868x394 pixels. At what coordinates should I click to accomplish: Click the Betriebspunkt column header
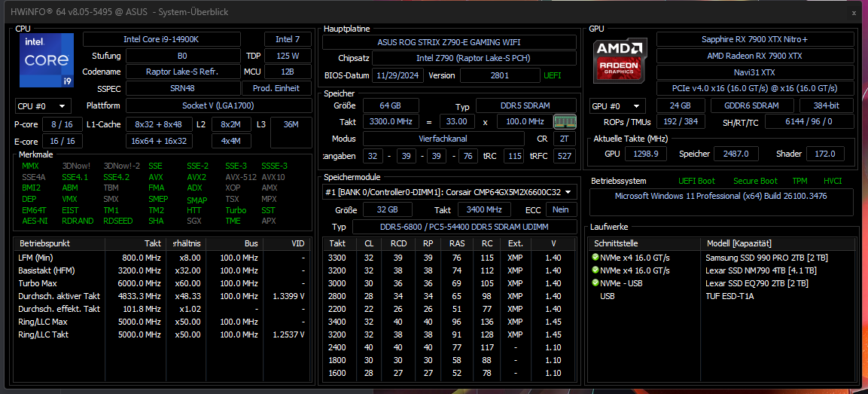59,243
